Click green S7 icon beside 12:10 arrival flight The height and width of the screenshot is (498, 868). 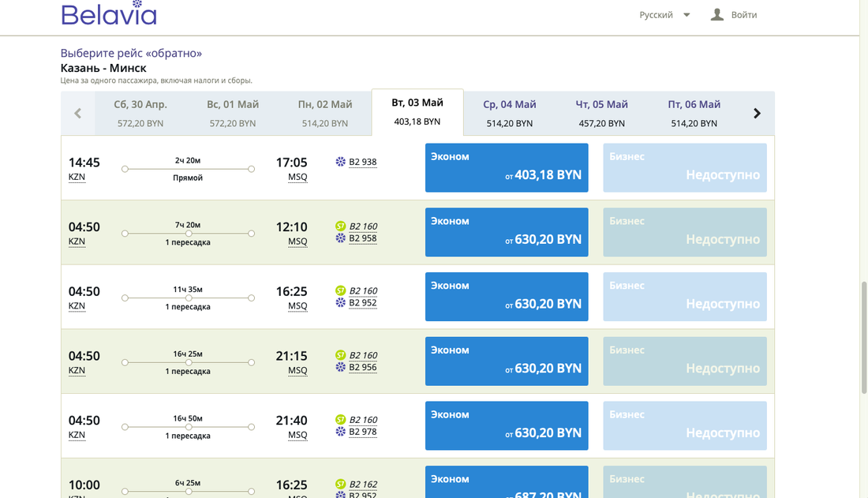coord(341,227)
